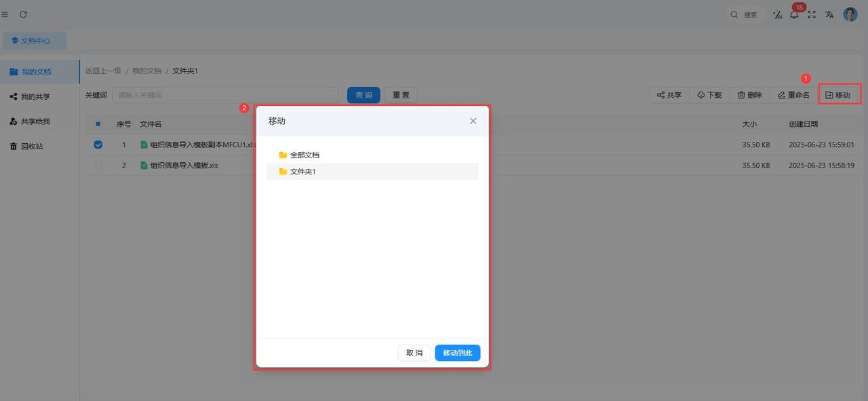Click file name 组织信息导入模板.xls
Viewport: 868px width, 401px height.
tap(184, 165)
